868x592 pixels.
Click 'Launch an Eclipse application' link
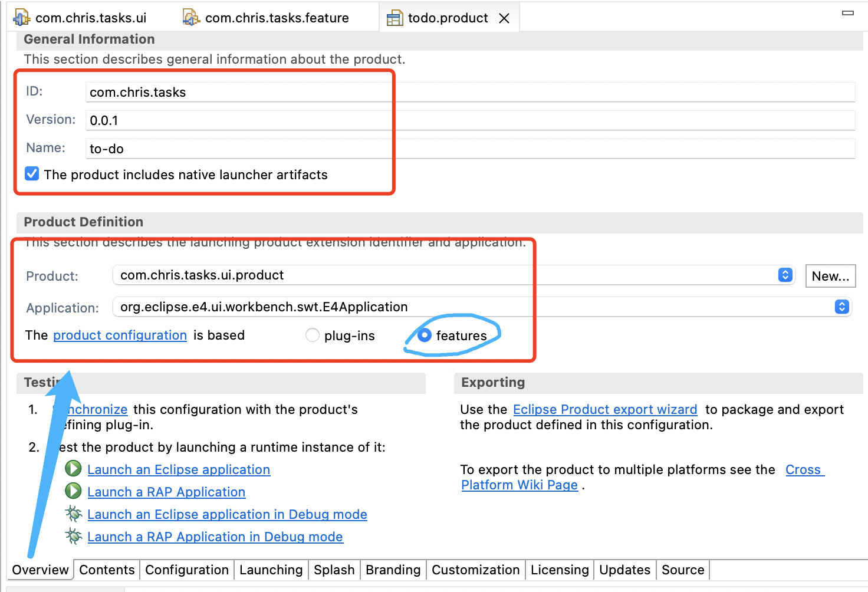(x=179, y=469)
